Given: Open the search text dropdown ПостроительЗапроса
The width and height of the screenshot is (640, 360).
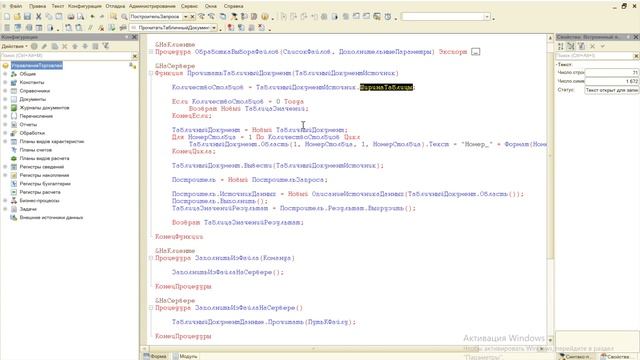Looking at the screenshot, I should [185, 17].
